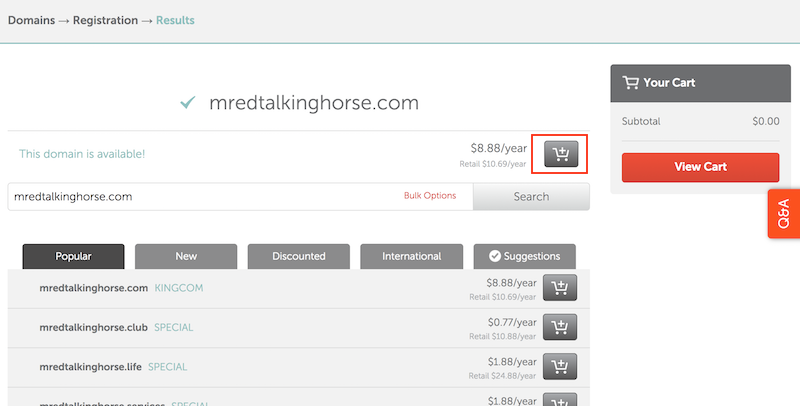This screenshot has width=800, height=406.
Task: Click the Subtotal $0.00 amount
Action: 766,121
